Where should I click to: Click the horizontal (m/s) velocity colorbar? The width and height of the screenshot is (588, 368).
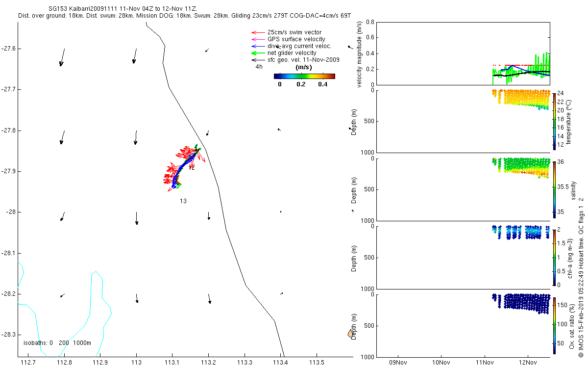tap(304, 76)
